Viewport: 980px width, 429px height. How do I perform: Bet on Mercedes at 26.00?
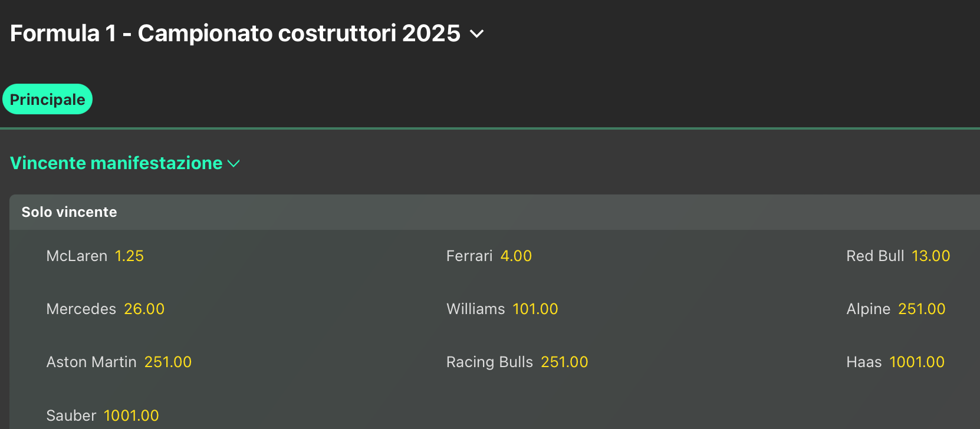[x=144, y=309]
